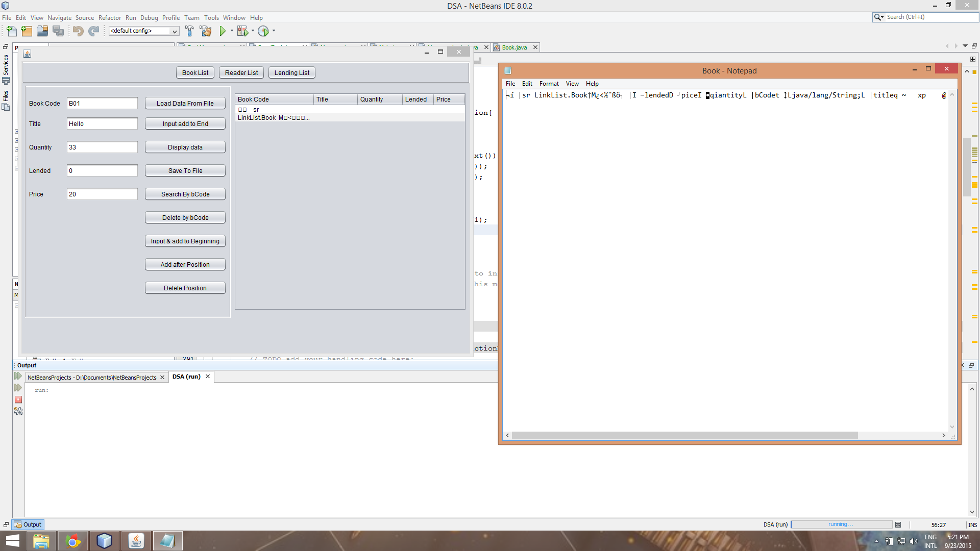
Task: Click the Delete Position button
Action: click(x=185, y=288)
